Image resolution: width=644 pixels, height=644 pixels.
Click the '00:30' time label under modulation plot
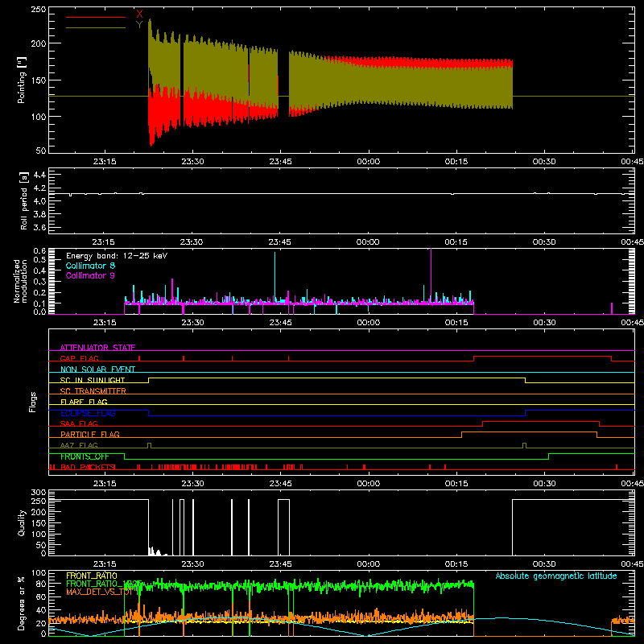coord(545,323)
